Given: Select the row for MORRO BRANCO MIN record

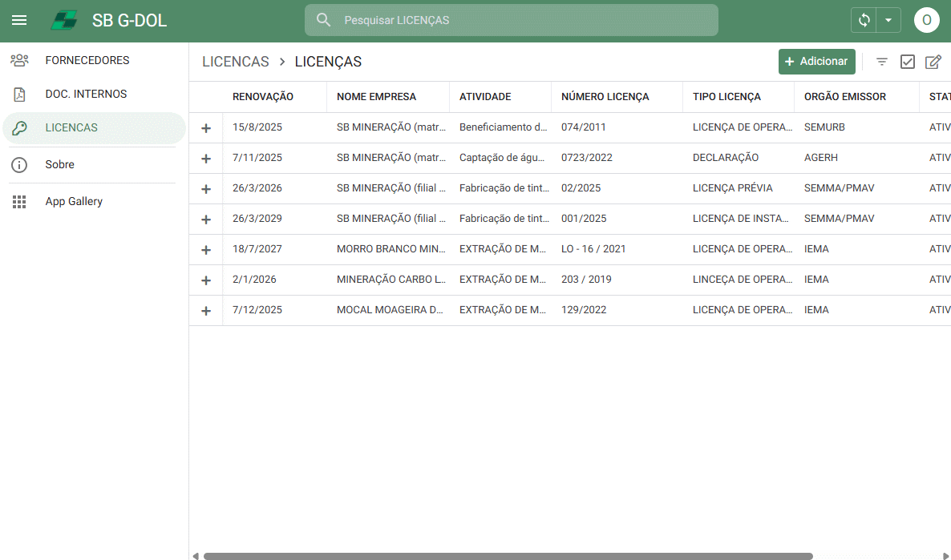Looking at the screenshot, I should point(392,248).
